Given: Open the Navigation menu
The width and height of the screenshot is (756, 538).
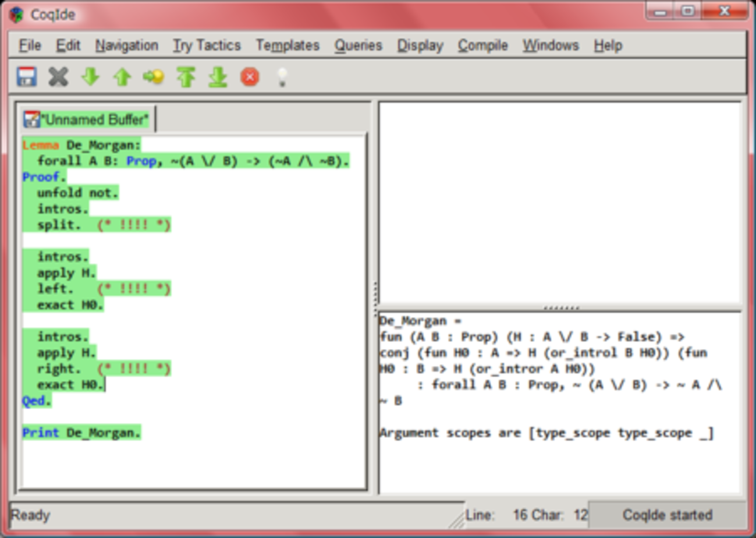Looking at the screenshot, I should point(126,45).
